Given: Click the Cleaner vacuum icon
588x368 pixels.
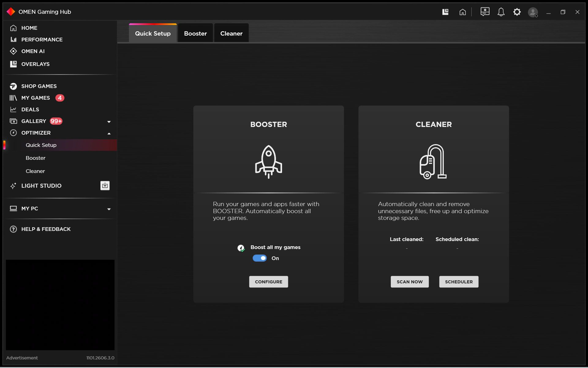Looking at the screenshot, I should point(433,162).
